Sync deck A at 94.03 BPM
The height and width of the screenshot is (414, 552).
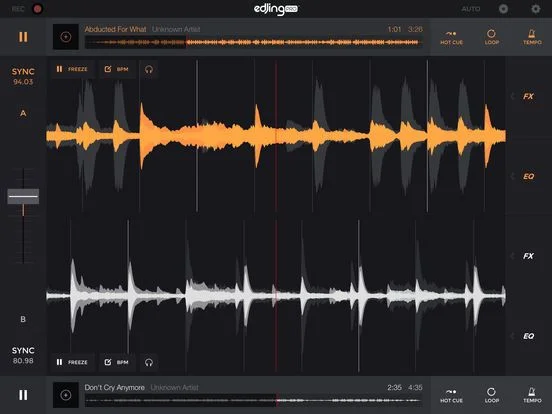pos(23,76)
